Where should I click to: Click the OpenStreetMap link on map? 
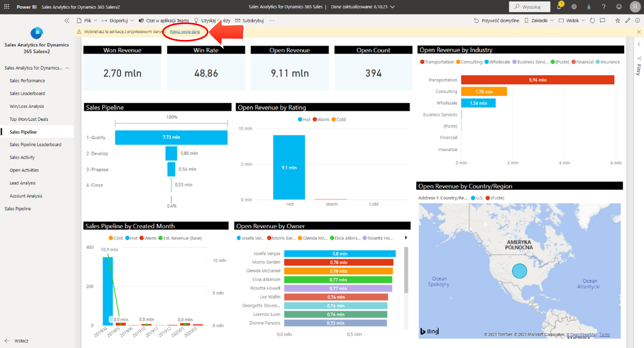pyautogui.click(x=582, y=335)
